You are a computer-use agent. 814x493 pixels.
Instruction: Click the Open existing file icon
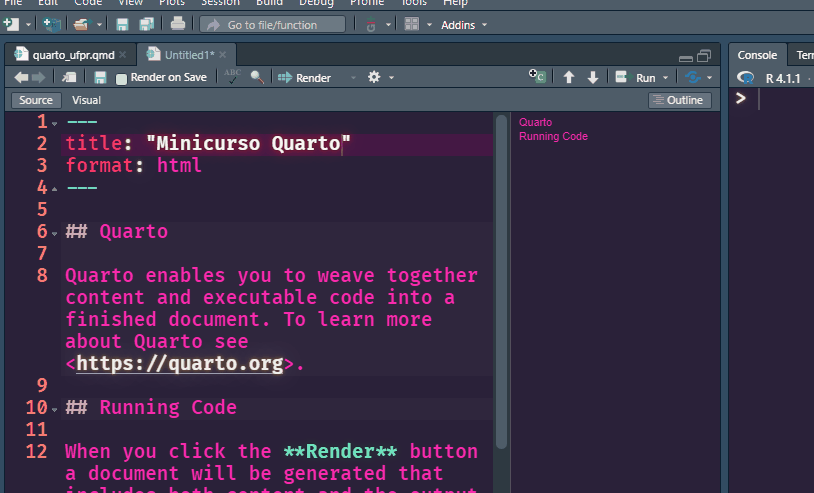click(80, 24)
